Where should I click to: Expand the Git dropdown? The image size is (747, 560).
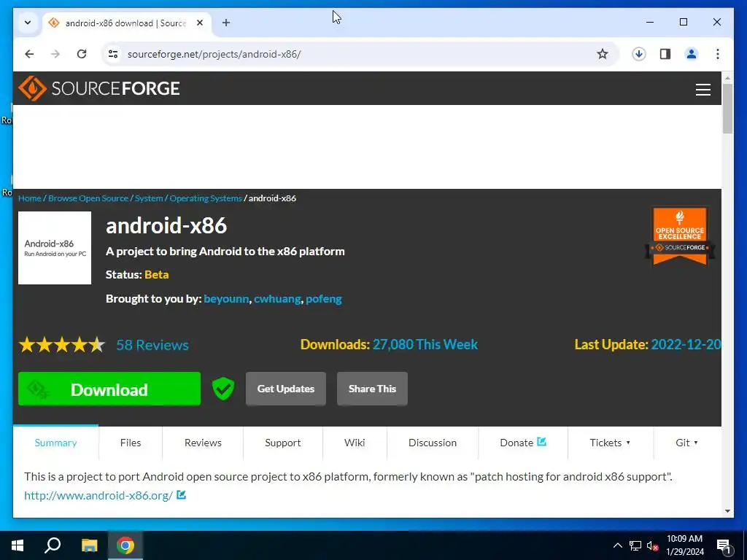click(x=687, y=443)
